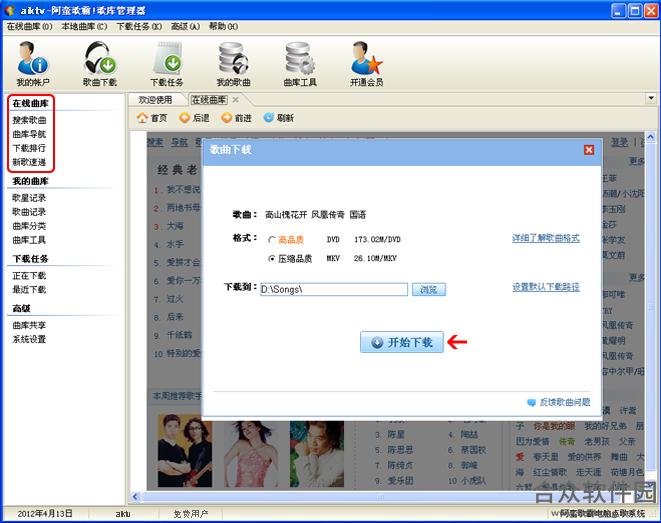Click song 过火 in the ranking
This screenshot has width=661, height=523.
tap(175, 299)
